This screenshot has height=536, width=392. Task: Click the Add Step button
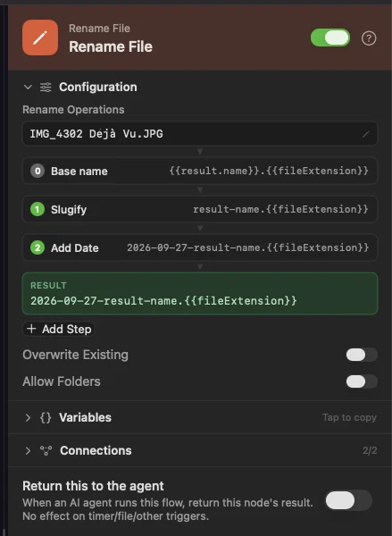(x=58, y=329)
